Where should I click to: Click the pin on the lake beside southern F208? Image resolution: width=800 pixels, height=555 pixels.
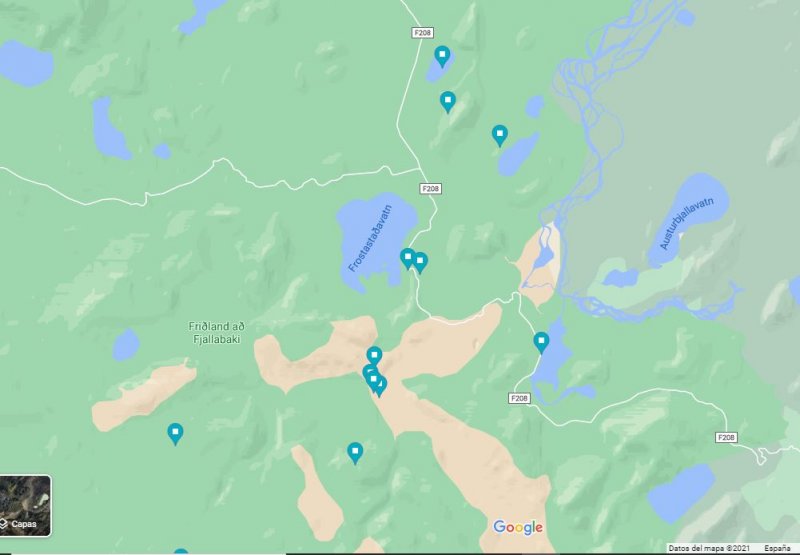click(541, 342)
